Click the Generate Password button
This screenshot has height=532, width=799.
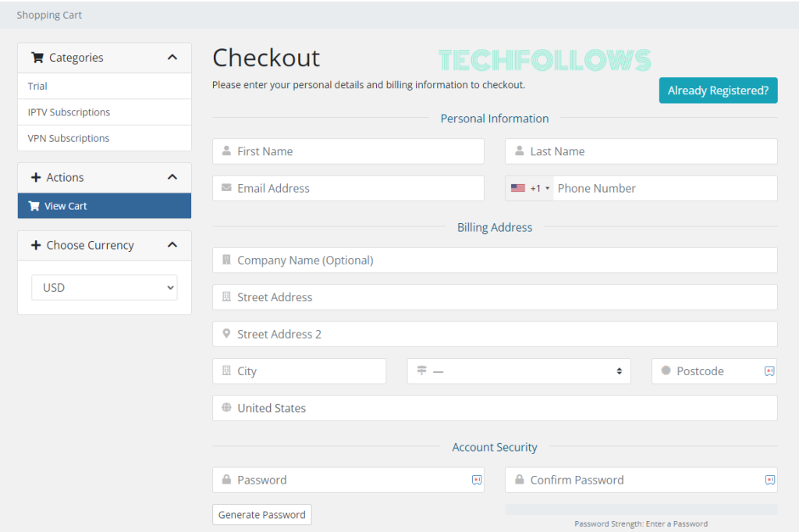262,515
